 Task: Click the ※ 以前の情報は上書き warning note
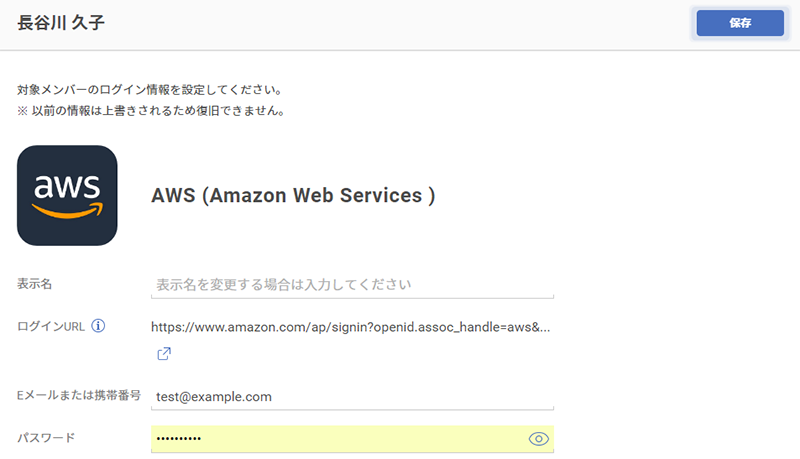pyautogui.click(x=151, y=111)
